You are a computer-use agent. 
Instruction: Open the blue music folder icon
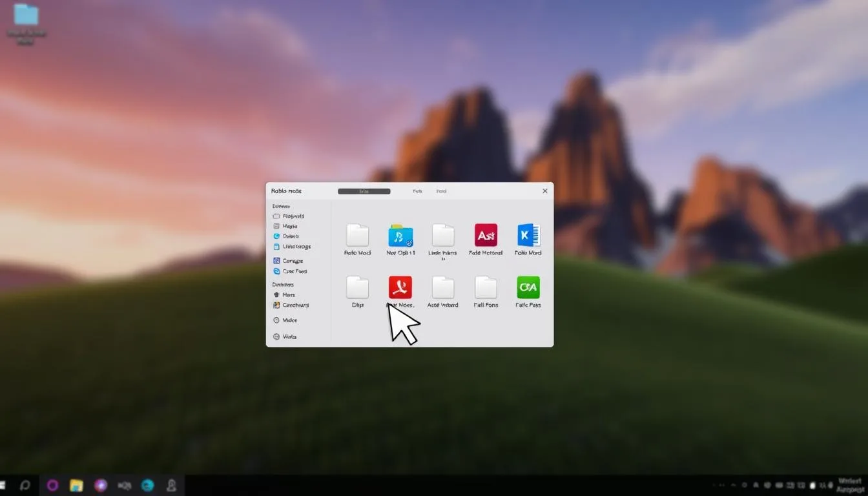pos(400,236)
